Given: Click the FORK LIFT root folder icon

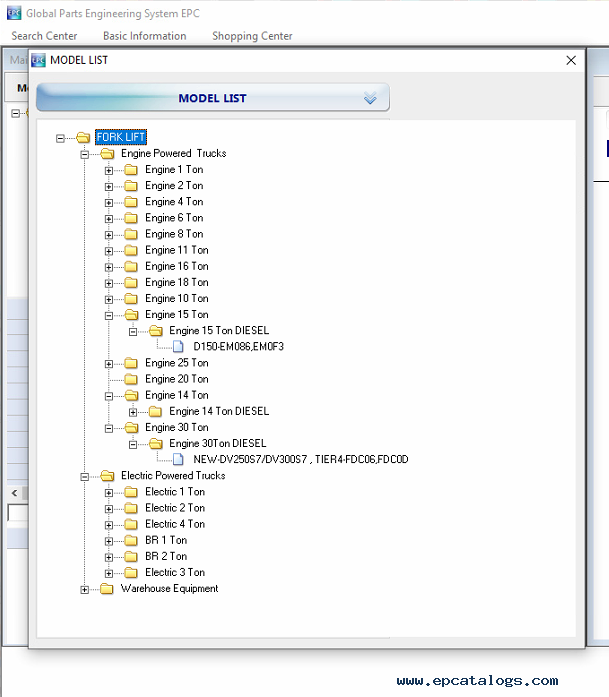Looking at the screenshot, I should coord(83,137).
